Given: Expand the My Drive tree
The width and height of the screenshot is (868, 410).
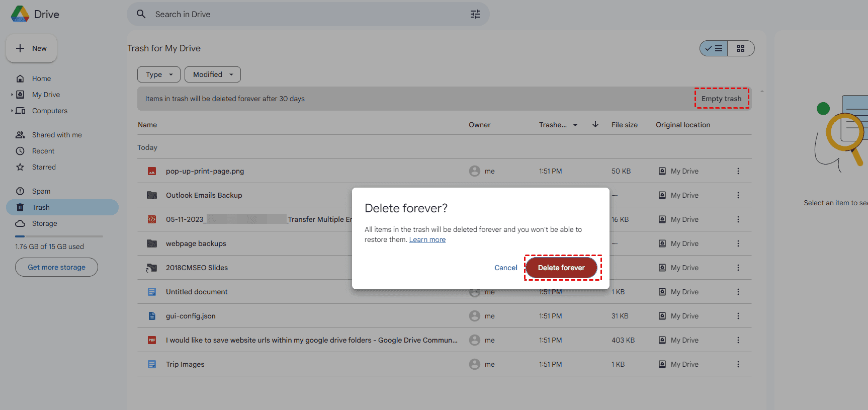Looking at the screenshot, I should tap(12, 95).
